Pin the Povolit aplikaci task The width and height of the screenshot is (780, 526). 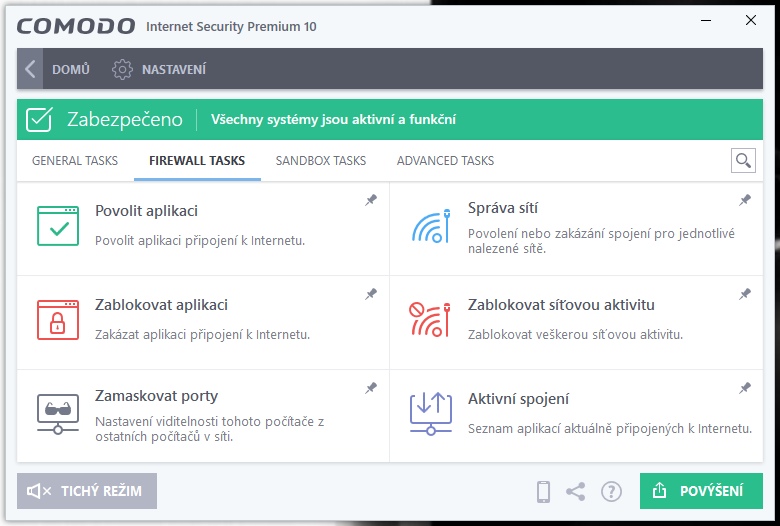(371, 200)
